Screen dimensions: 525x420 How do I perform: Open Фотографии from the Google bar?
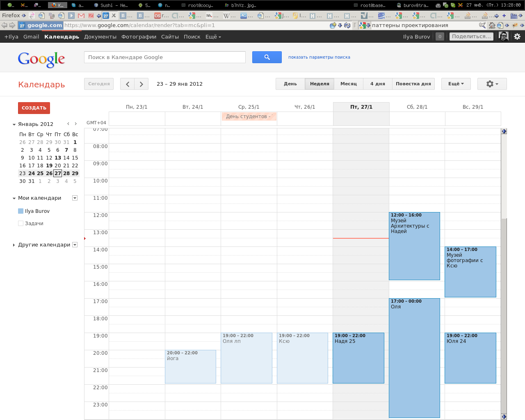point(139,37)
